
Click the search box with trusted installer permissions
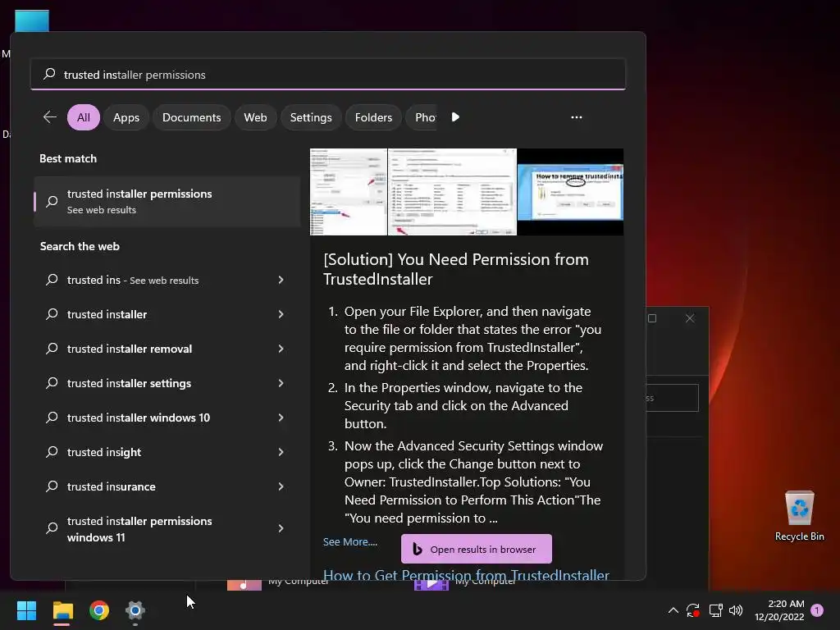(x=328, y=75)
